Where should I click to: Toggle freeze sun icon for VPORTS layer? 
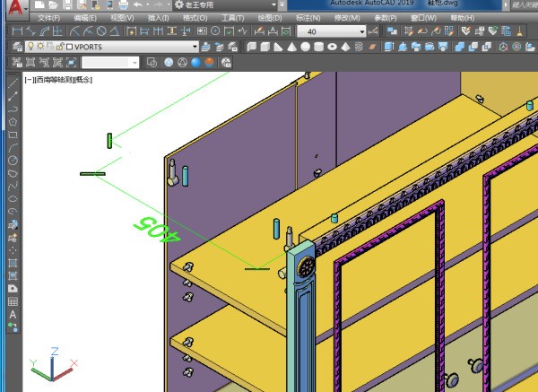pyautogui.click(x=39, y=47)
